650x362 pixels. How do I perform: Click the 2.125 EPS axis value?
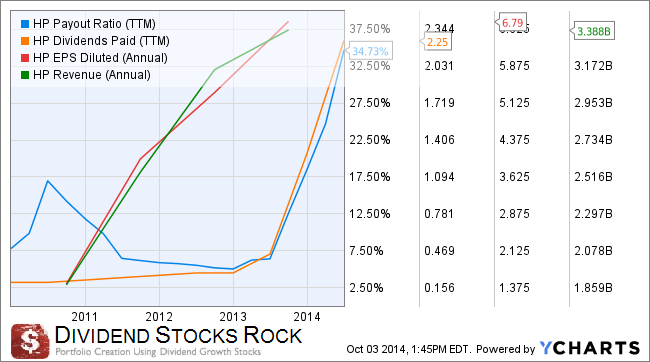coord(514,251)
